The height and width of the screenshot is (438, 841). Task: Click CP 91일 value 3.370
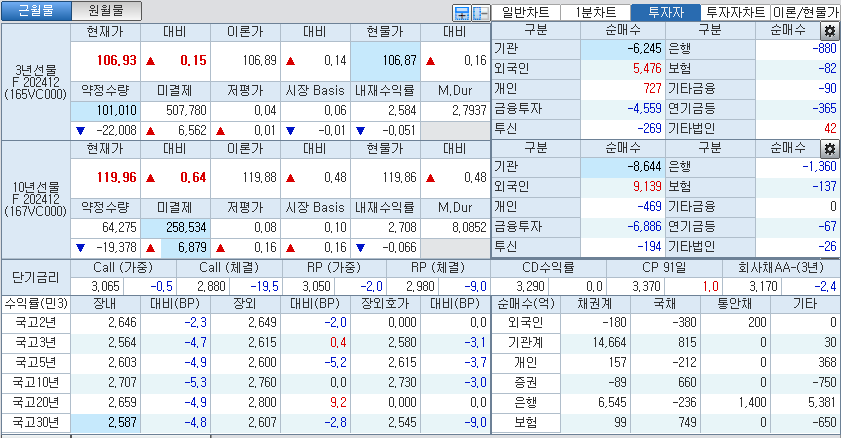click(x=636, y=286)
